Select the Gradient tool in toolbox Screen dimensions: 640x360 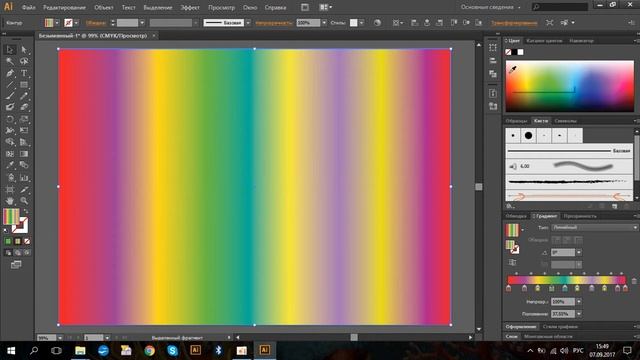24,154
